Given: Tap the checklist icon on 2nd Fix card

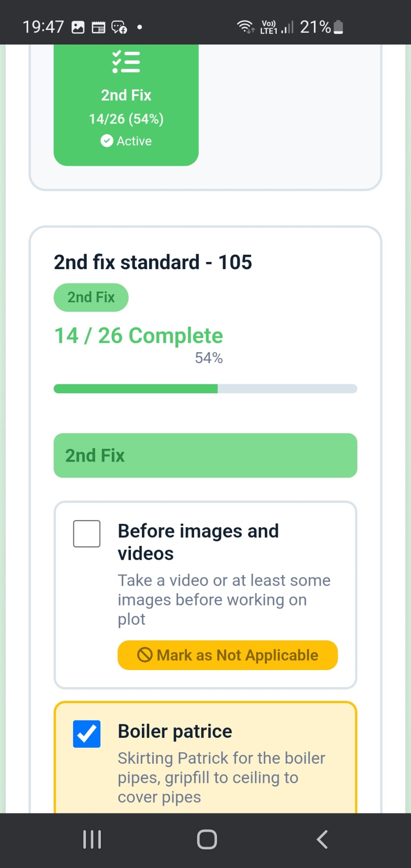Looking at the screenshot, I should [x=126, y=62].
